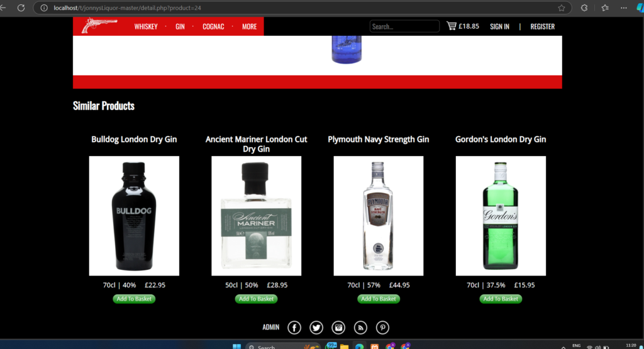Screen dimensions: 644x349
Task: Open the Facebook social icon
Action: (x=294, y=328)
